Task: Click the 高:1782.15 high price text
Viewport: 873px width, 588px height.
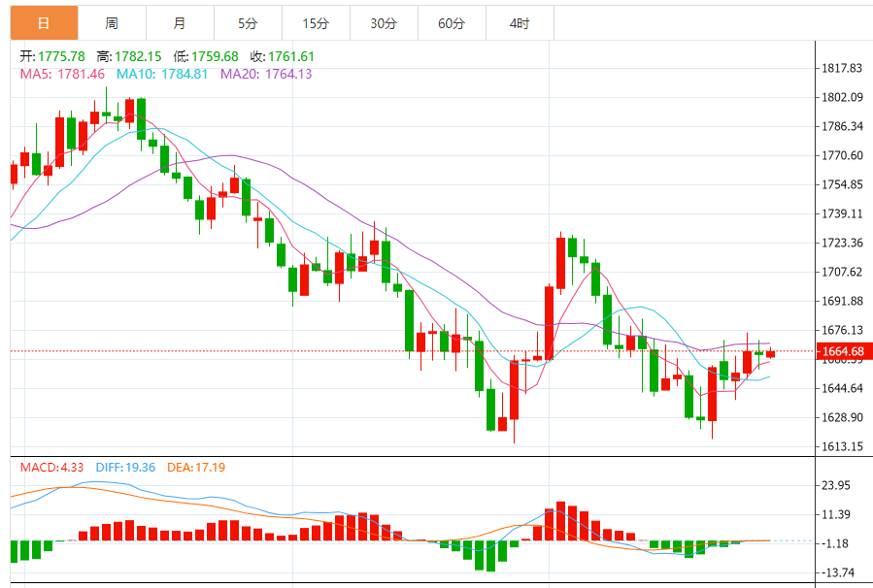Action: tap(129, 56)
